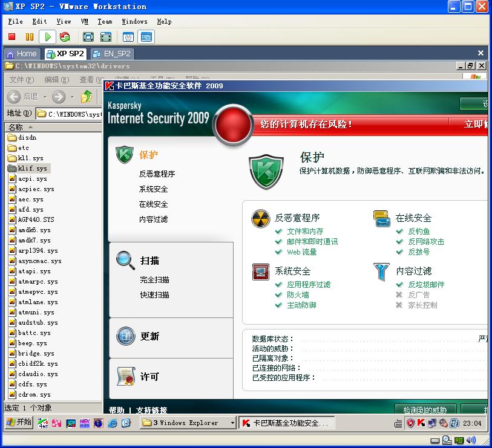The image size is (492, 448).
Task: Click the taskbar clock showing 23:04
Action: 472,423
